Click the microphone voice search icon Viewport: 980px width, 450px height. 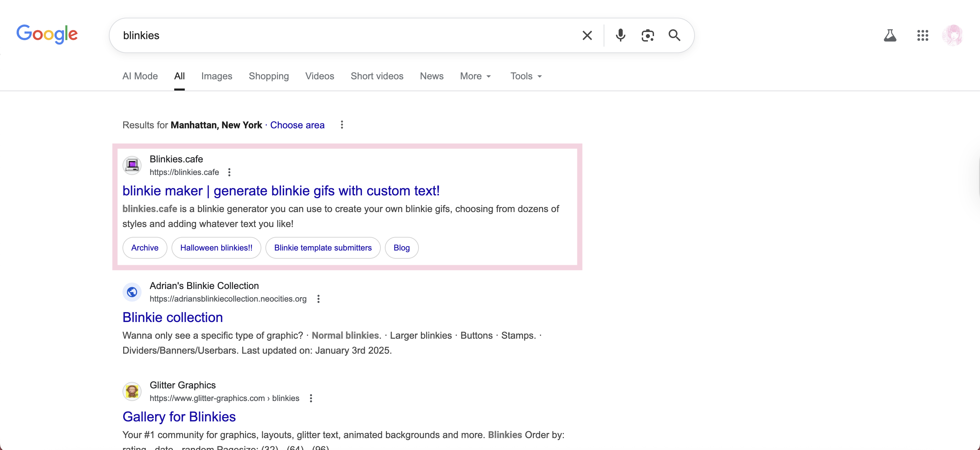(620, 35)
